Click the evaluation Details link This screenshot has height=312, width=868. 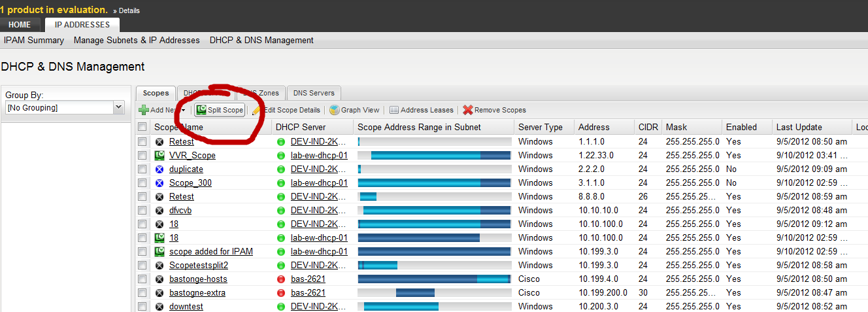click(x=129, y=10)
